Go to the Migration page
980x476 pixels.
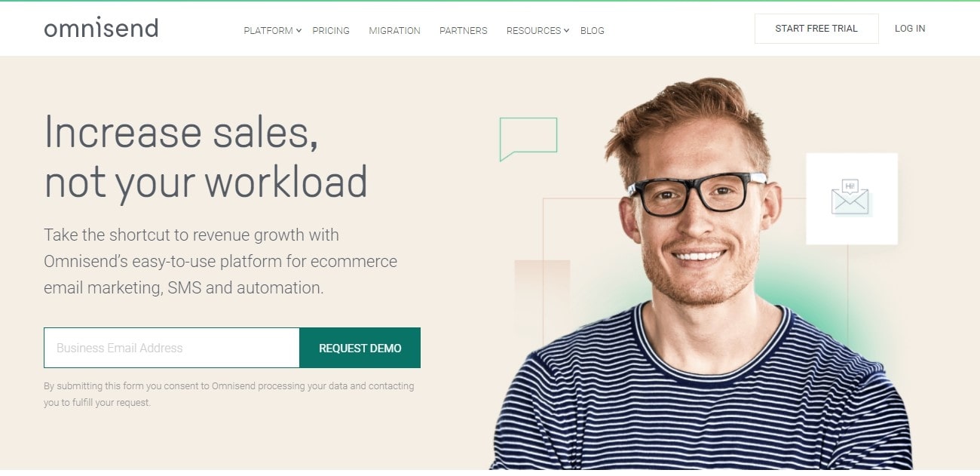[x=394, y=31]
